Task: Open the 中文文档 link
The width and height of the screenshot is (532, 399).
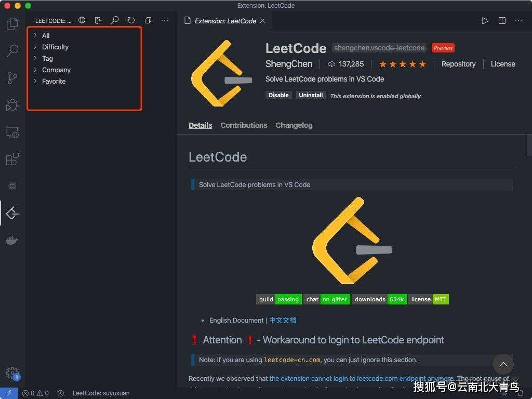Action: [x=282, y=320]
